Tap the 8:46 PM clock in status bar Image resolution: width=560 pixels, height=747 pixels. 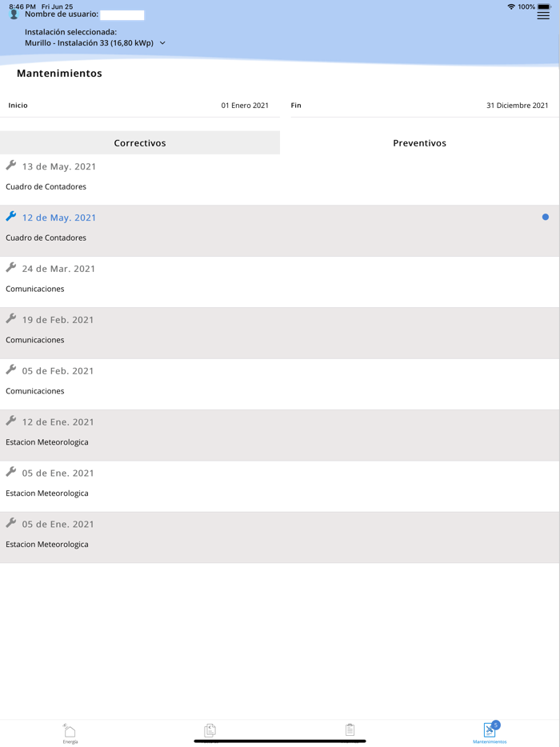tap(22, 6)
